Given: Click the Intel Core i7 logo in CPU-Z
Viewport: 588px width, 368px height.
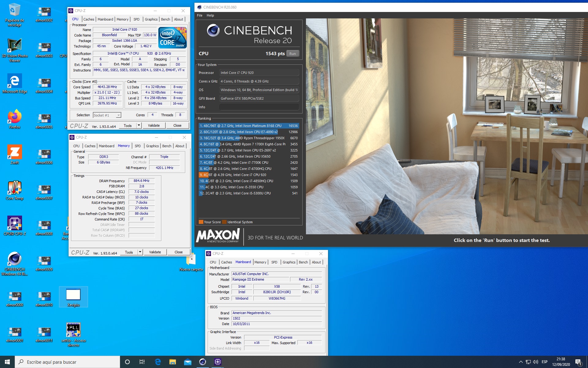Looking at the screenshot, I should pos(172,37).
